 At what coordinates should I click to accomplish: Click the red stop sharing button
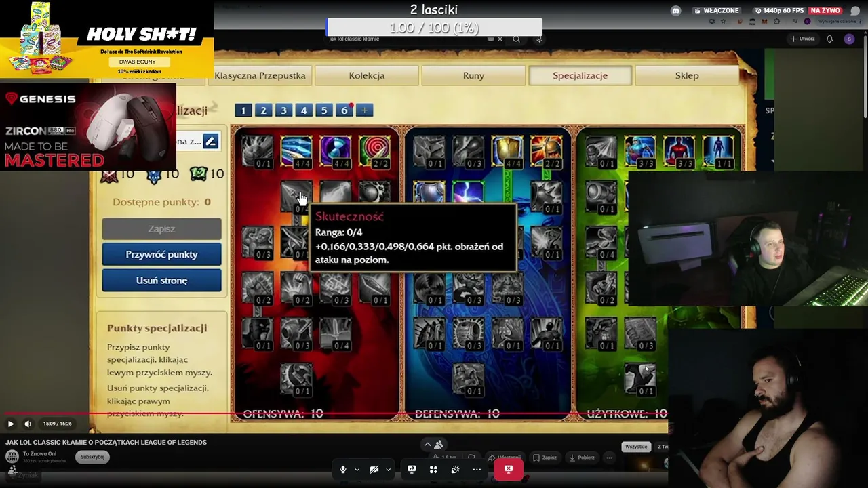click(508, 469)
